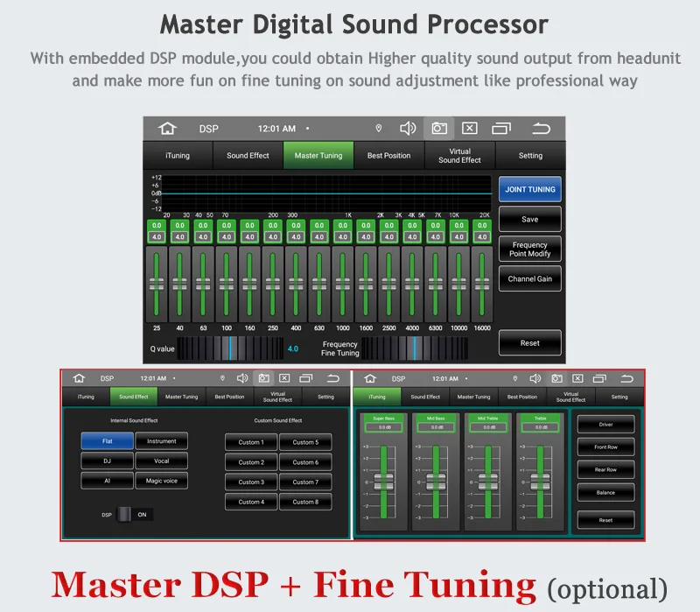Image resolution: width=700 pixels, height=612 pixels.
Task: Click the speaker volume icon on Sound Effect screen
Action: pyautogui.click(x=242, y=378)
